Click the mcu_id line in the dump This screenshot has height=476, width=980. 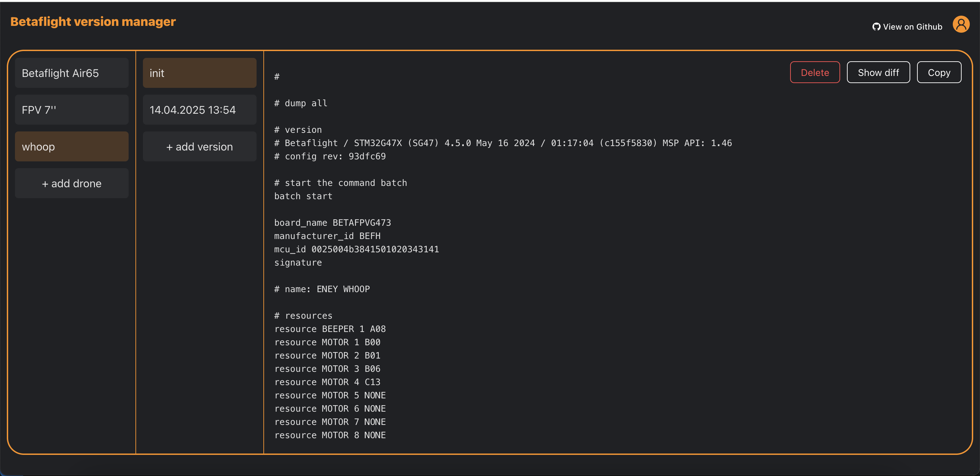(357, 249)
